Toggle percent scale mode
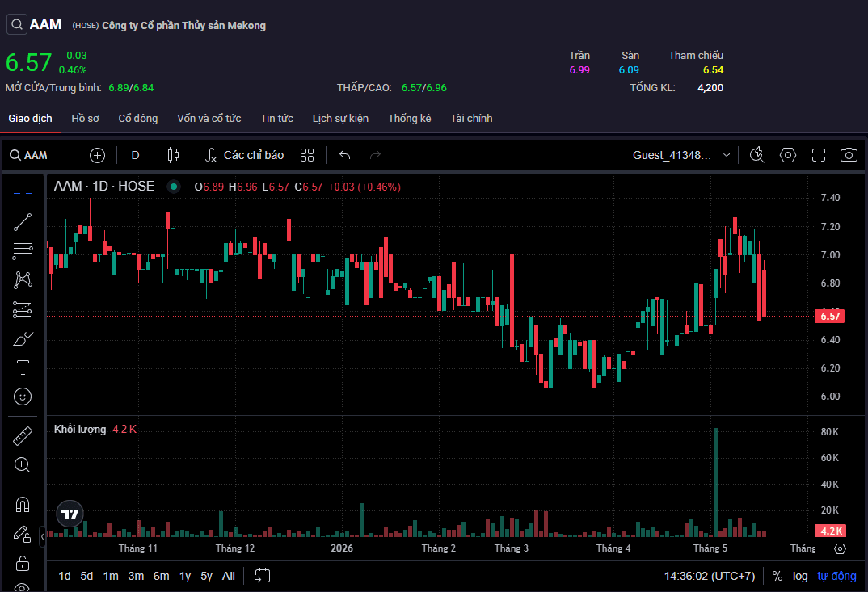 [x=777, y=576]
